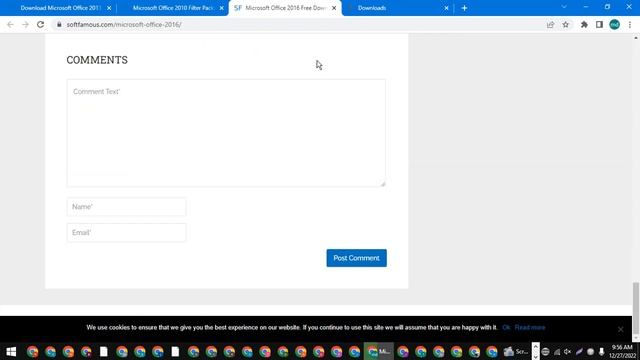Dismiss the cookie banner with X

coord(620,329)
